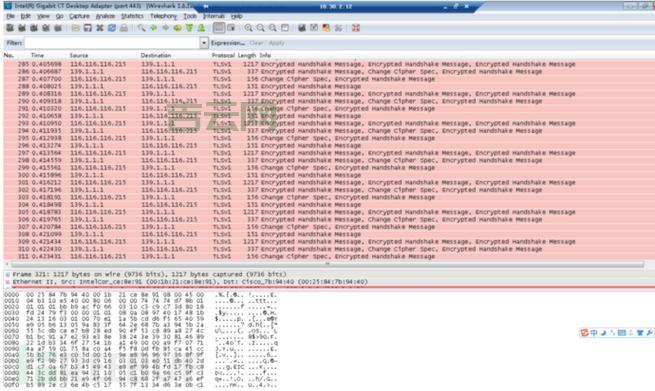Click the Clear filter button
This screenshot has height=391, width=655.
[256, 43]
